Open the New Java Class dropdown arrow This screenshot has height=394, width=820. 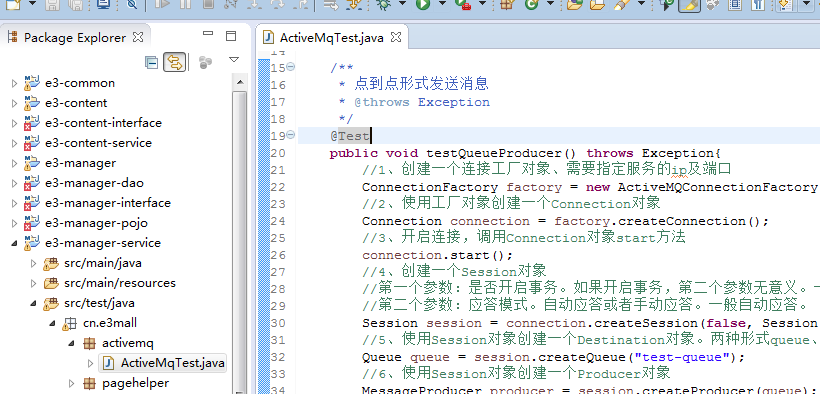(x=551, y=4)
